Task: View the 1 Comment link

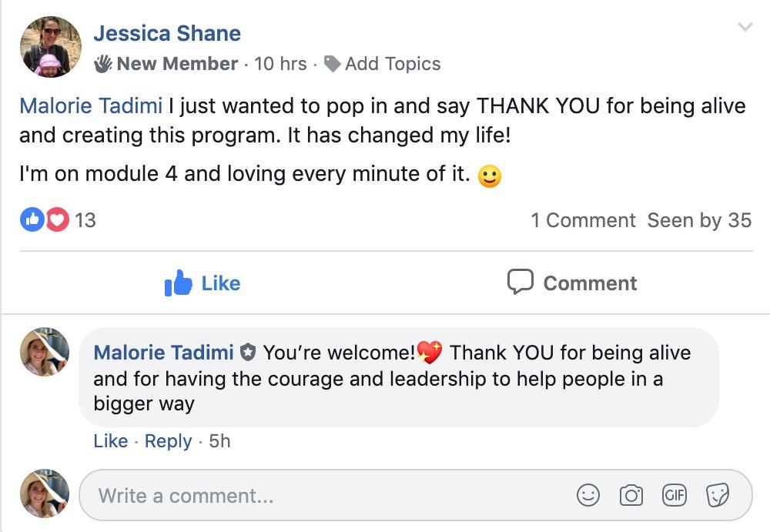Action: click(583, 220)
